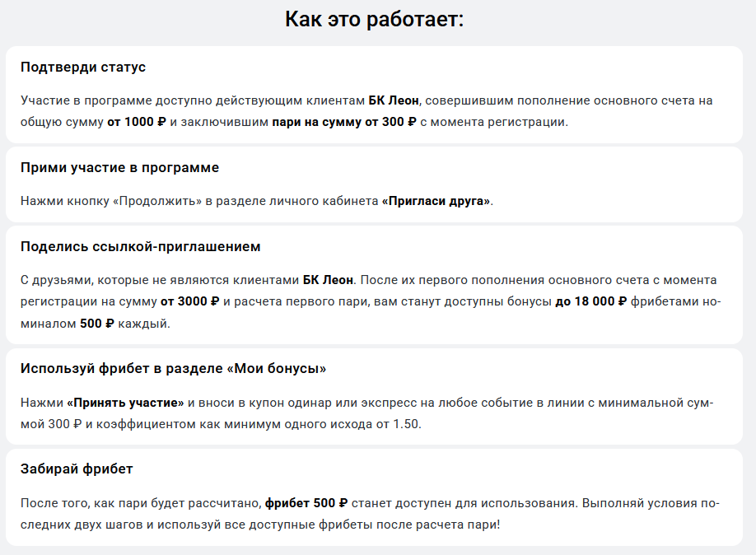This screenshot has width=756, height=555.
Task: Click text «используй все доступные фрибеты»
Action: [264, 525]
